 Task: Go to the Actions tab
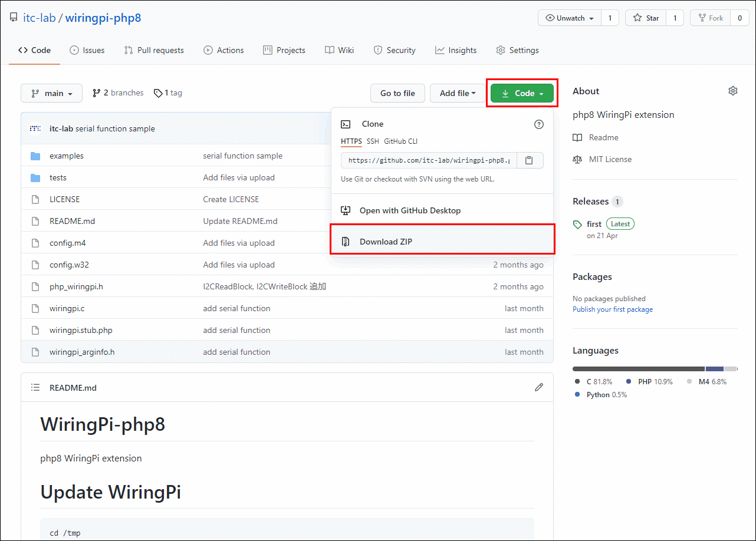coord(223,51)
